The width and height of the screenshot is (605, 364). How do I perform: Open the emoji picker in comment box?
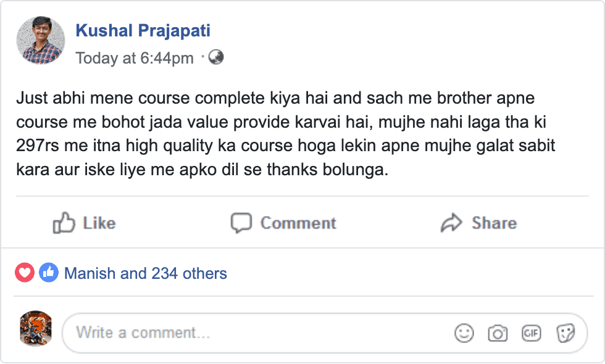coord(464,334)
